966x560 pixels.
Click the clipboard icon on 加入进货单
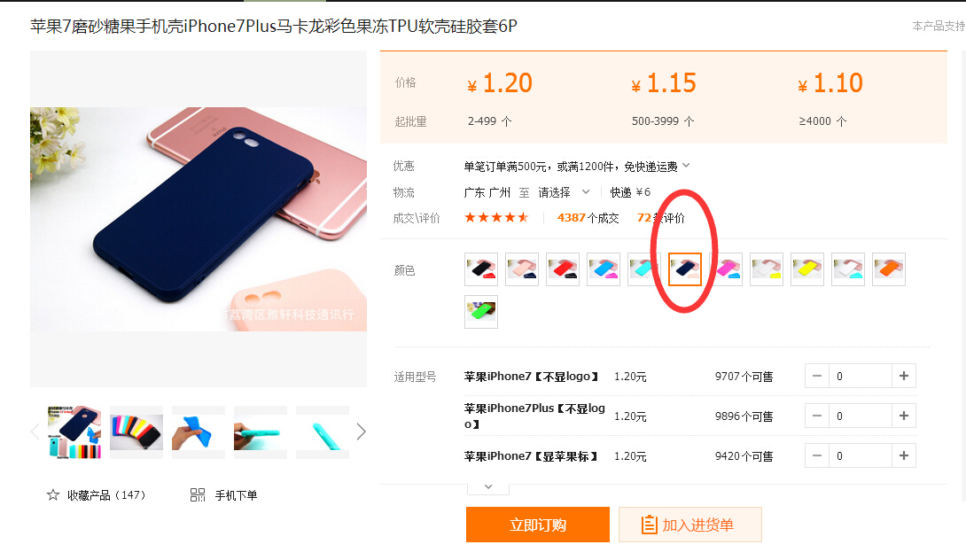click(x=649, y=525)
